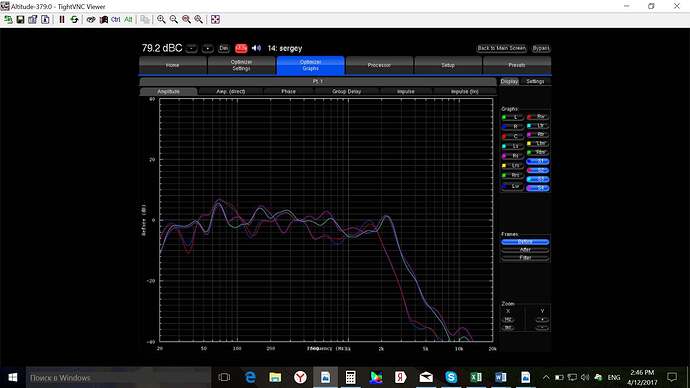Click the Send Ctrl+Alt+Del toolbar icon
This screenshot has height=388, width=690.
coord(91,19)
